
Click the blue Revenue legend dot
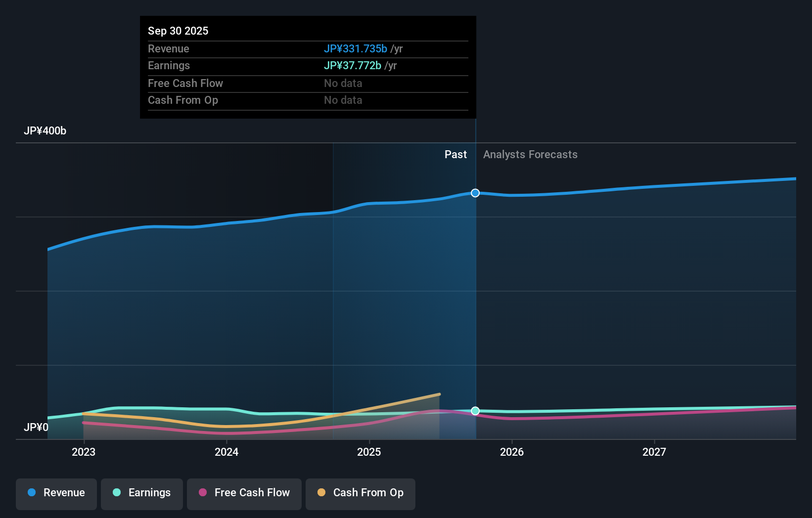(32, 493)
